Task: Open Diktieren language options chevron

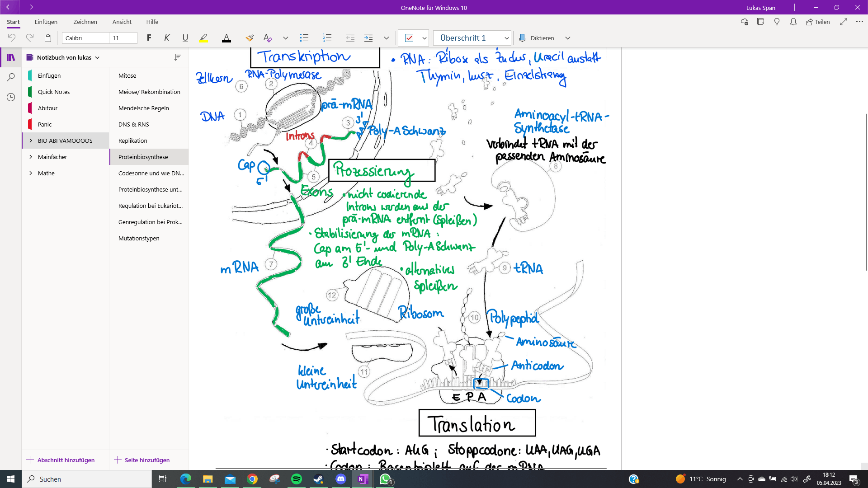Action: (x=568, y=38)
